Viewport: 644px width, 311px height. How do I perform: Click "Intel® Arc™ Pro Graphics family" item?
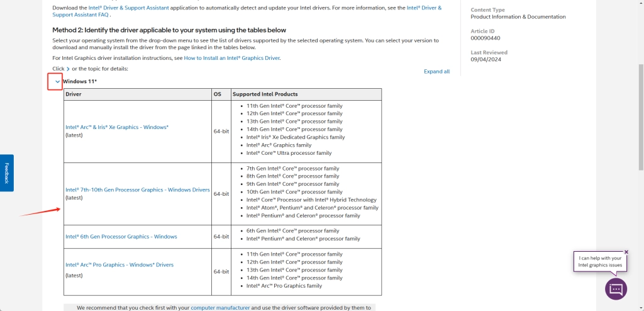(284, 286)
